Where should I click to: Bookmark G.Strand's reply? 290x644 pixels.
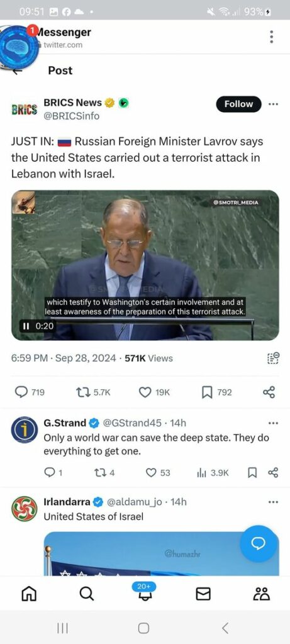coord(253,473)
